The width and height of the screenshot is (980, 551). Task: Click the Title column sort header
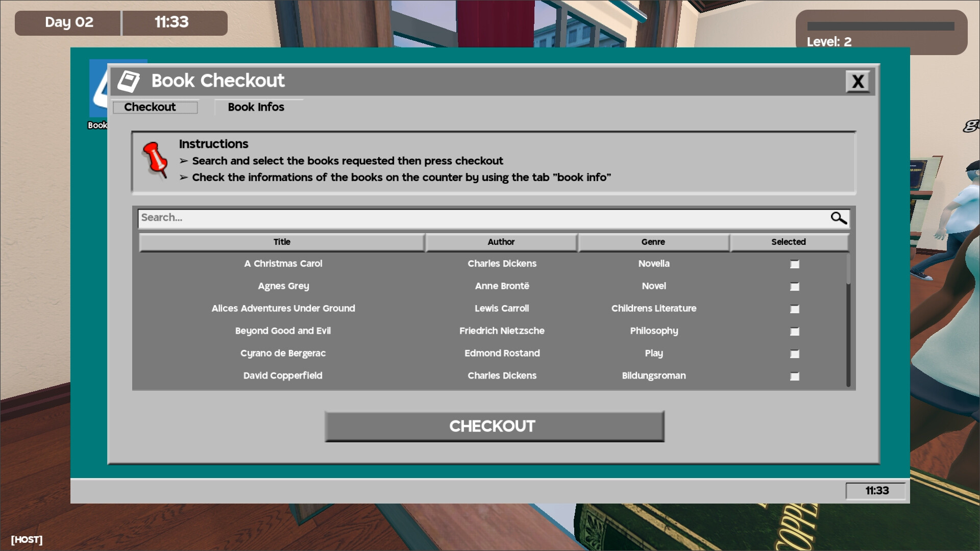[x=281, y=241]
